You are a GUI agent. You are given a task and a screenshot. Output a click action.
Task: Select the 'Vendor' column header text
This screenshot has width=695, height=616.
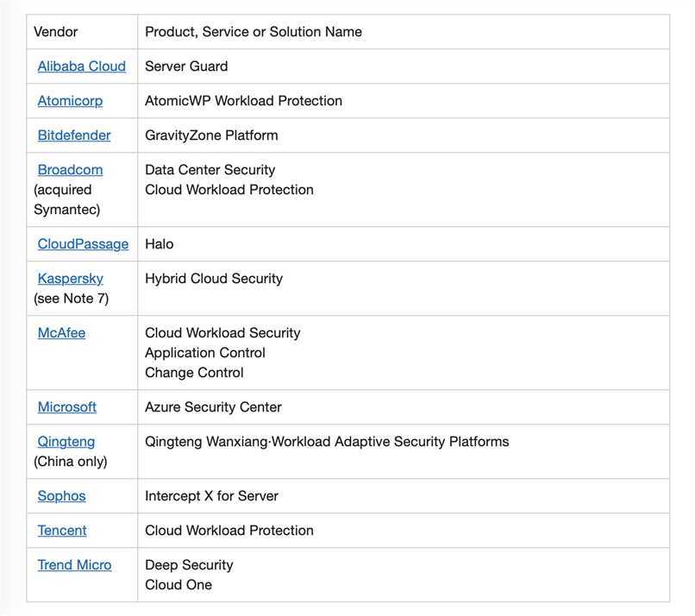pos(55,31)
